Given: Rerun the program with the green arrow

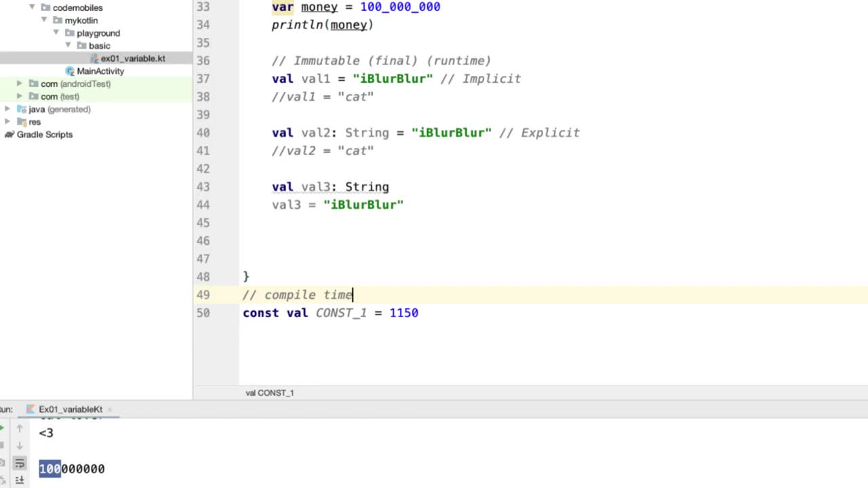Looking at the screenshot, I should click(x=2, y=427).
